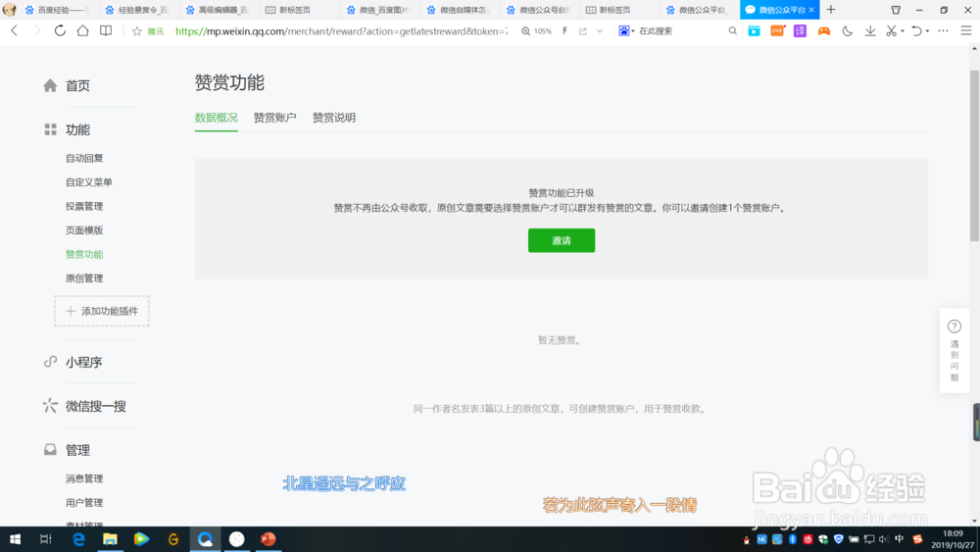Open 消息管理 in the sidebar
Viewport: 980px width, 552px height.
click(x=84, y=478)
